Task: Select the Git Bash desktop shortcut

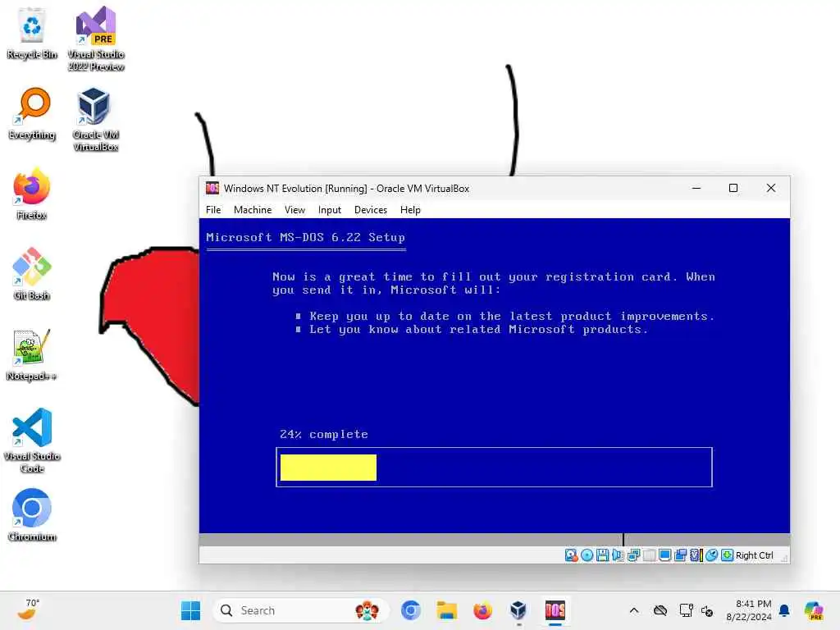Action: click(x=32, y=274)
